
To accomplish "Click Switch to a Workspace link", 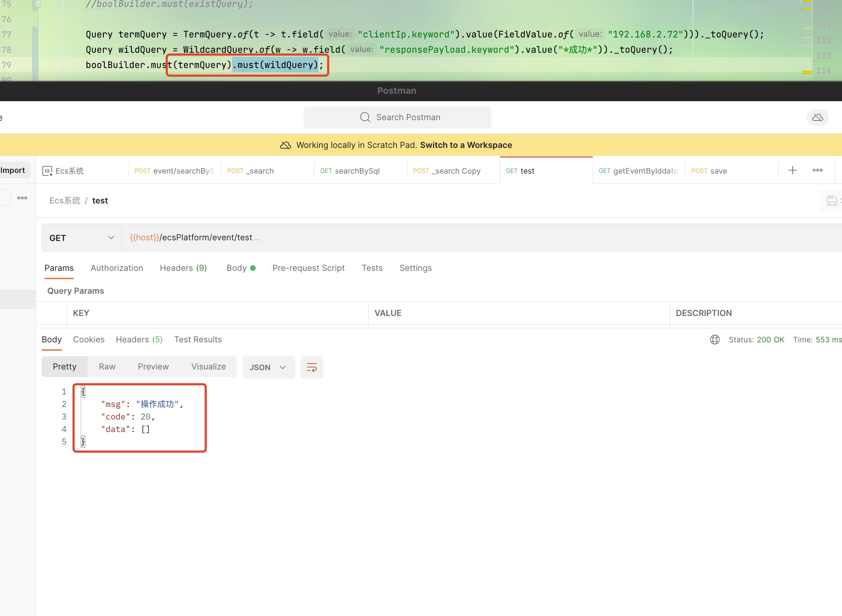I will point(465,145).
